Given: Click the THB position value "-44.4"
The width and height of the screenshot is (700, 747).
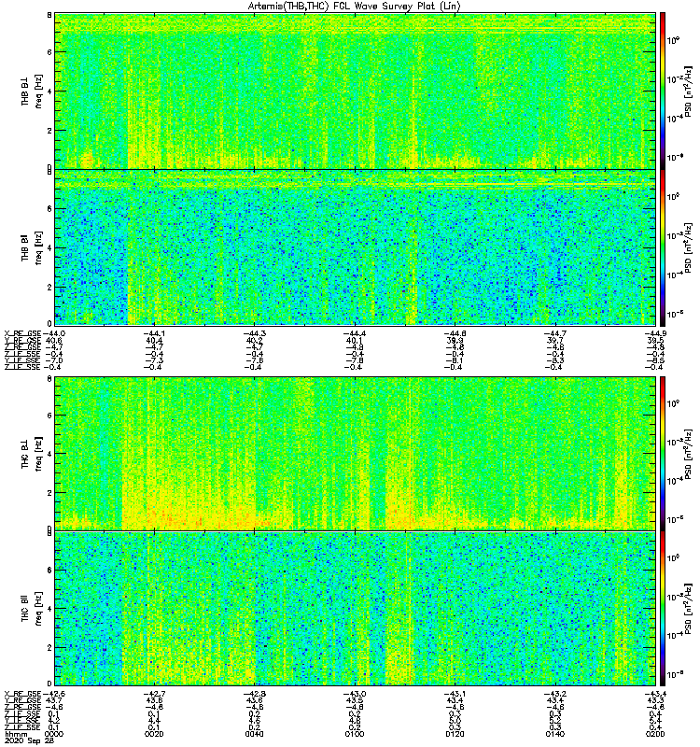Looking at the screenshot, I should point(355,333).
